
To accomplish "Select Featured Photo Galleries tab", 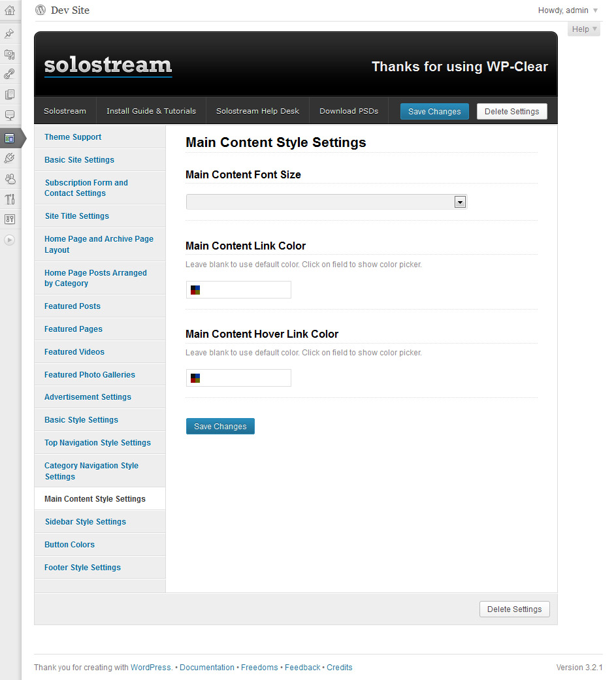I will point(100,375).
